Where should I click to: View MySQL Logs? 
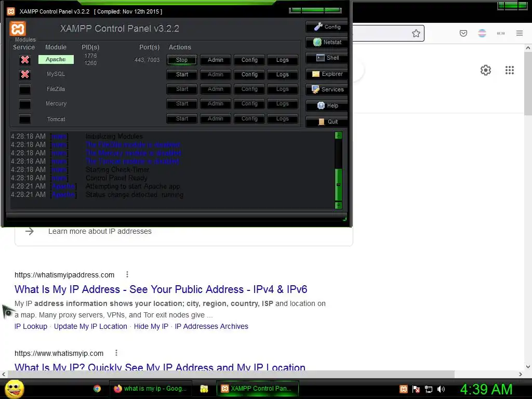pos(282,74)
